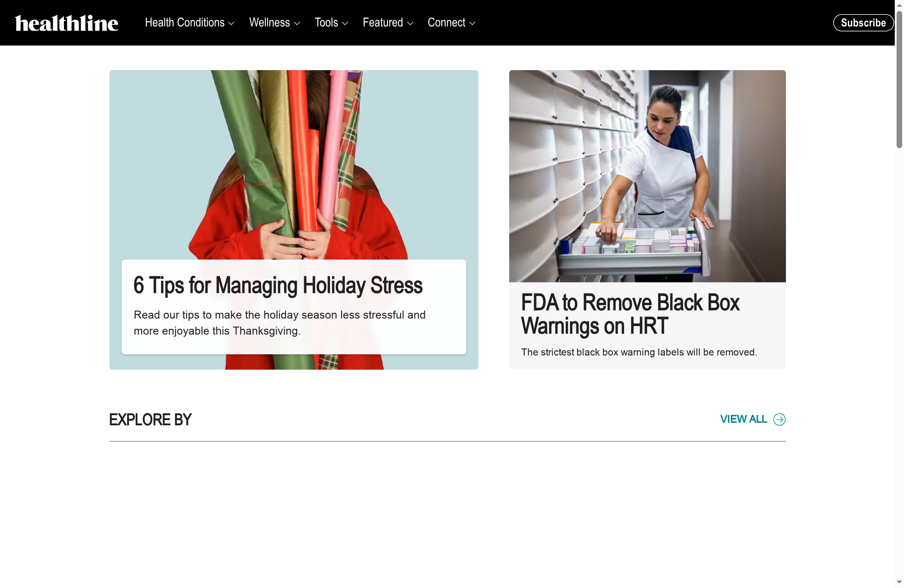Click the holiday wrapping paper article image
Screen dimensions: 904x588
[x=294, y=160]
